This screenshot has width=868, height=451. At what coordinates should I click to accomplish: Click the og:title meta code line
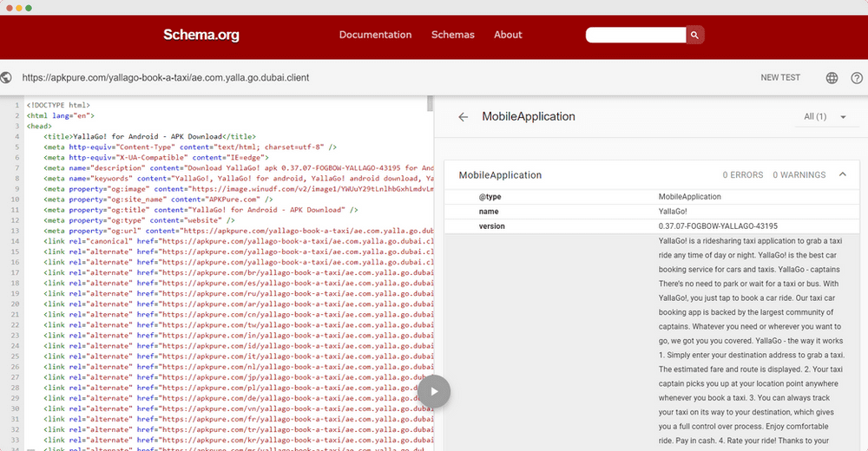coord(201,210)
